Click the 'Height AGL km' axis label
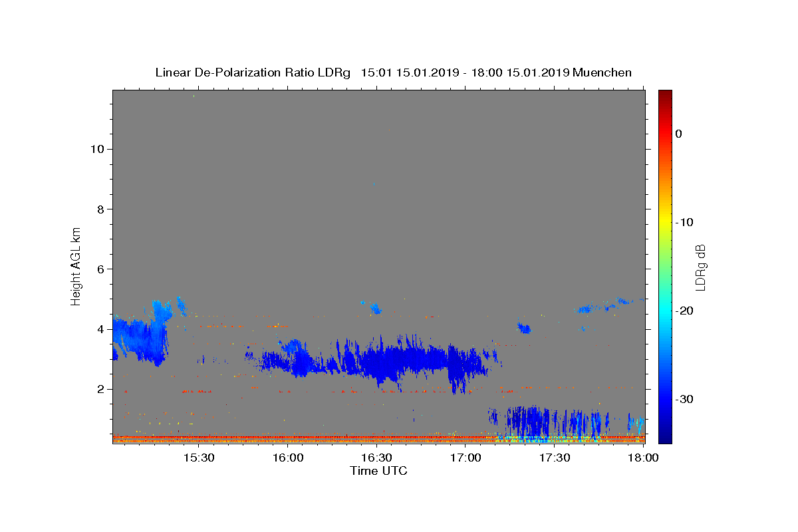Image resolution: width=798 pixels, height=532 pixels. [x=76, y=266]
